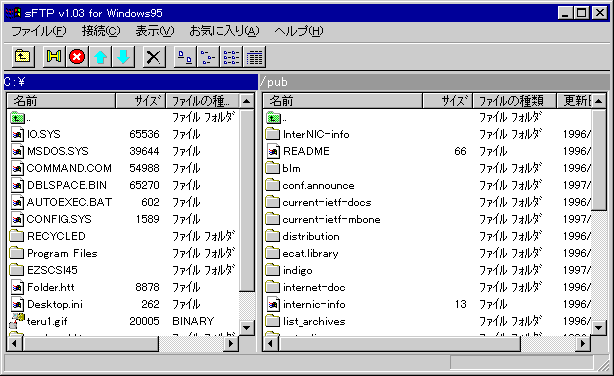Select DBLSPACE.BIN in local list
Image resolution: width=614 pixels, height=376 pixels.
[67, 185]
